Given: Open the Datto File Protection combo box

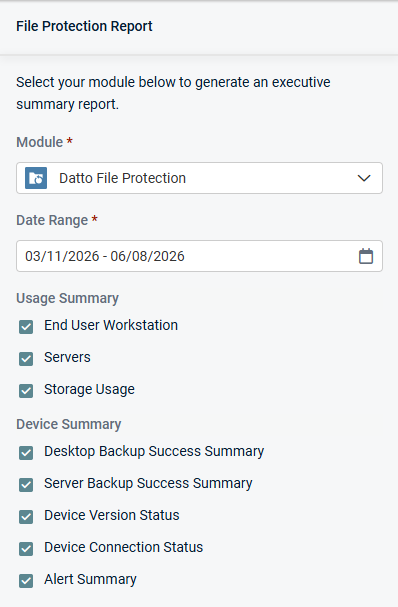Looking at the screenshot, I should 199,178.
